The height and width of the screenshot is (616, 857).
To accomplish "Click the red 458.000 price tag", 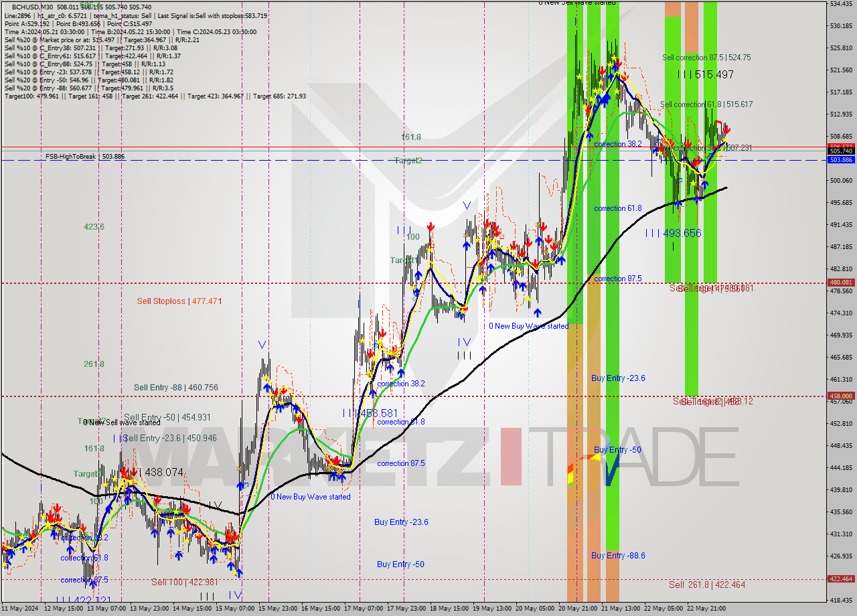I will [842, 396].
